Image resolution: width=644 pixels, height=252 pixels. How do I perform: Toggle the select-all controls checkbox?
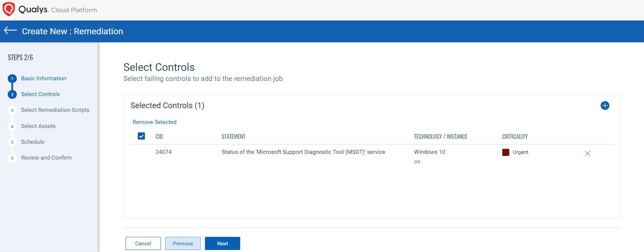(x=141, y=136)
